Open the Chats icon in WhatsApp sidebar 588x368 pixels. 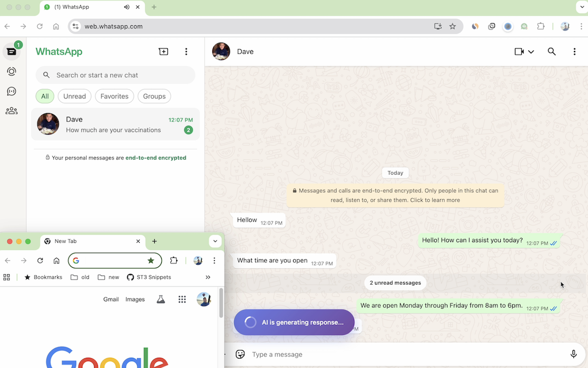pyautogui.click(x=11, y=52)
